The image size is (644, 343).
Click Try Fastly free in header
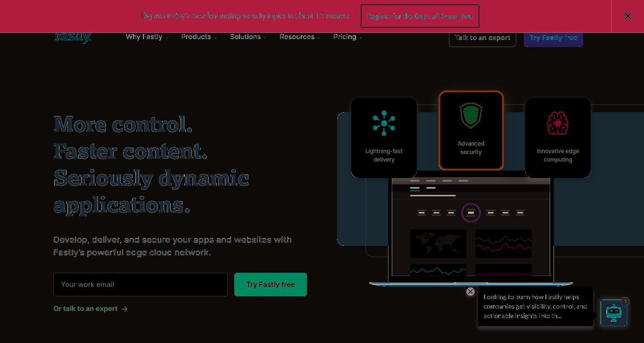pyautogui.click(x=553, y=38)
